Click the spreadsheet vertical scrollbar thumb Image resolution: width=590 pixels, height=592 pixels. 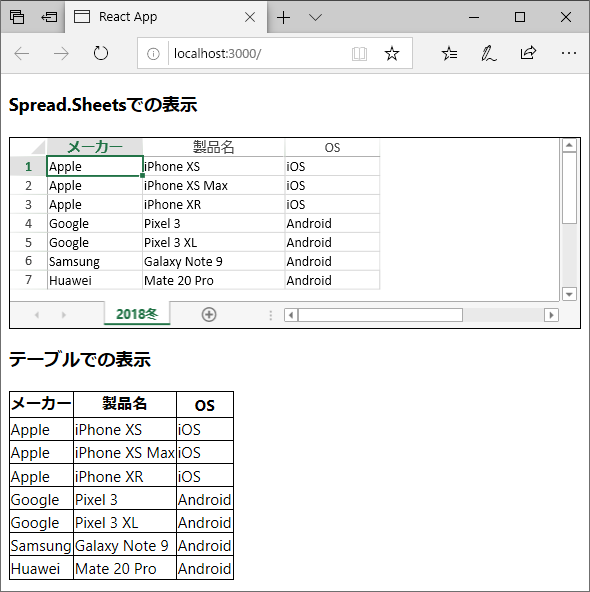pyautogui.click(x=569, y=188)
